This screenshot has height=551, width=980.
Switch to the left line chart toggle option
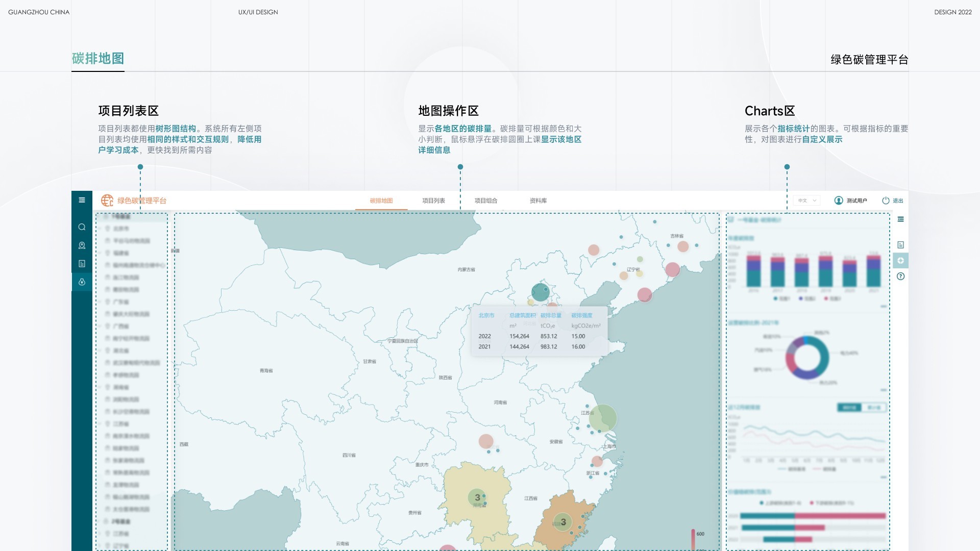[849, 407]
